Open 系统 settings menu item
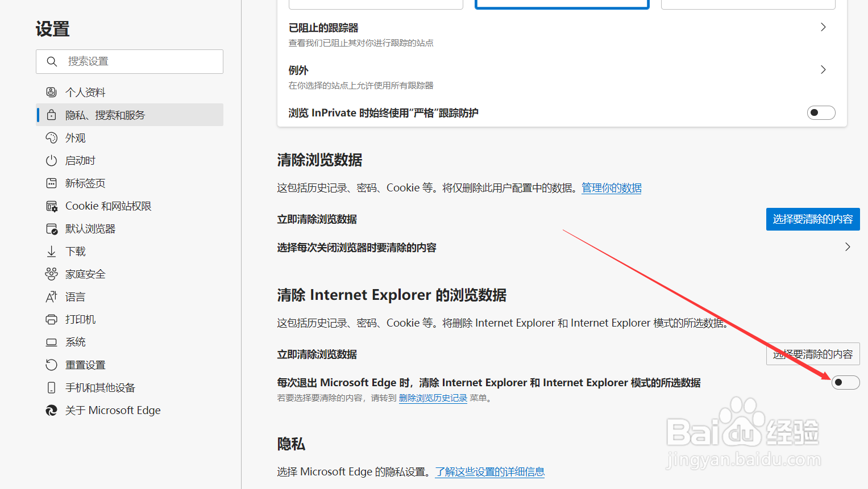The image size is (868, 489). click(x=130, y=342)
